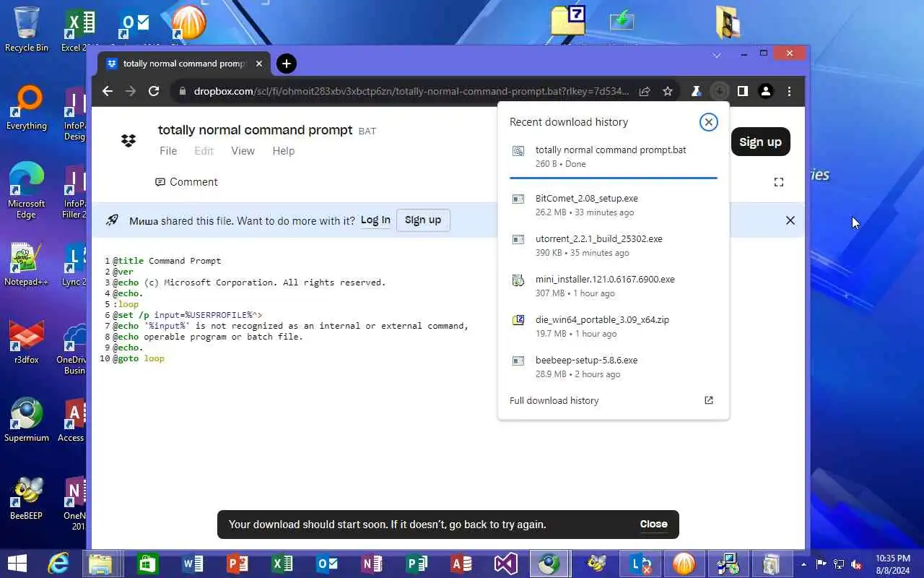The height and width of the screenshot is (578, 924).
Task: Go back using the browser back arrow
Action: (108, 91)
